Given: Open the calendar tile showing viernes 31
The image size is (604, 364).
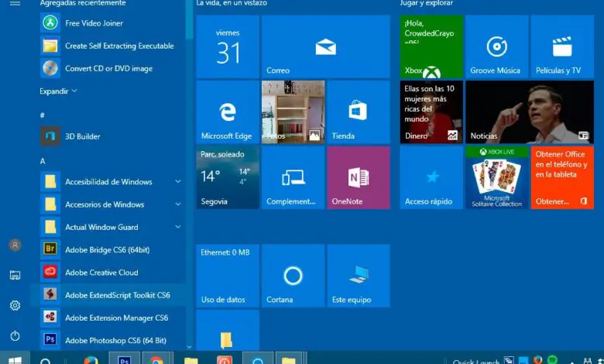Looking at the screenshot, I should pos(228,46).
